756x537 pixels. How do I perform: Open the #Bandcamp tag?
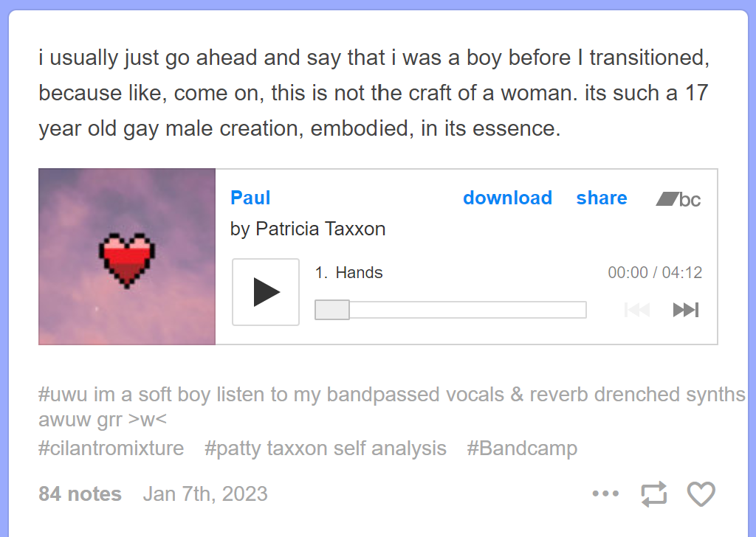pyautogui.click(x=522, y=448)
